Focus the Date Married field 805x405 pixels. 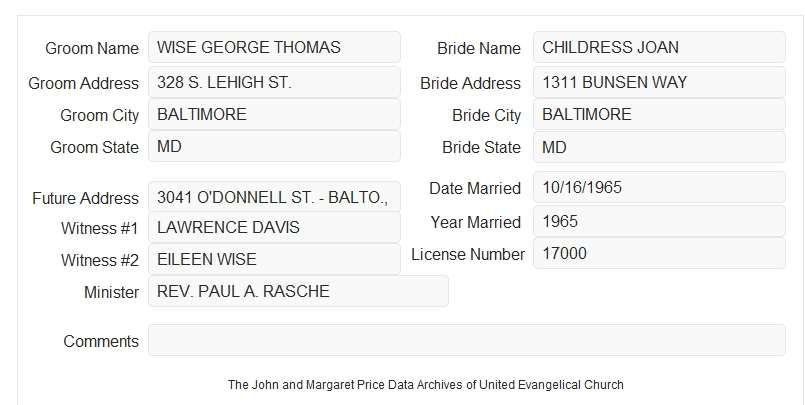coord(659,187)
